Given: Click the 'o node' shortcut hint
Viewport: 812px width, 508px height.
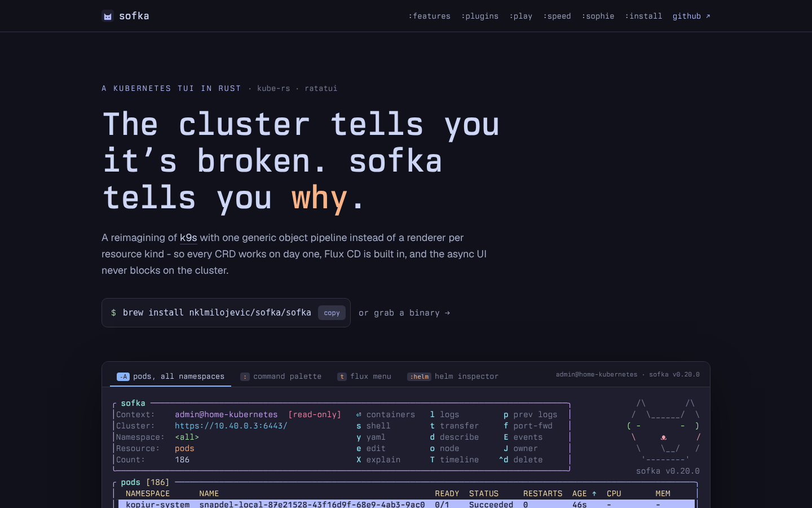Looking at the screenshot, I should [444, 448].
